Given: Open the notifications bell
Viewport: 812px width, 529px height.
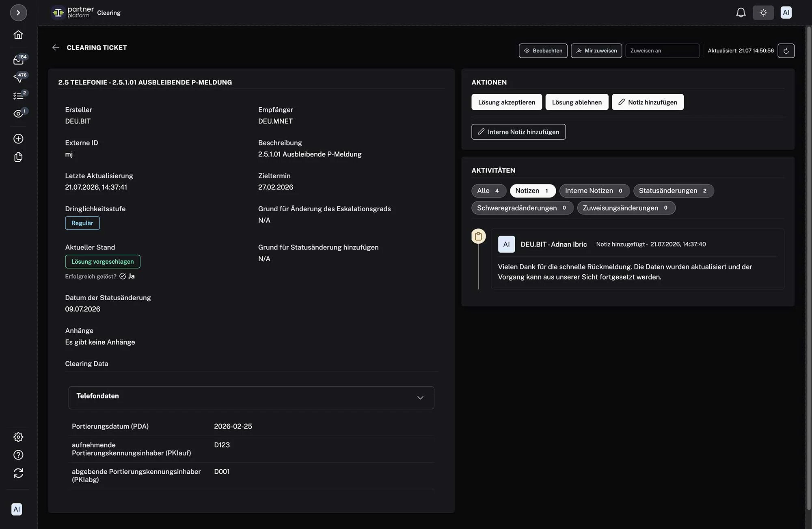Looking at the screenshot, I should pyautogui.click(x=741, y=13).
